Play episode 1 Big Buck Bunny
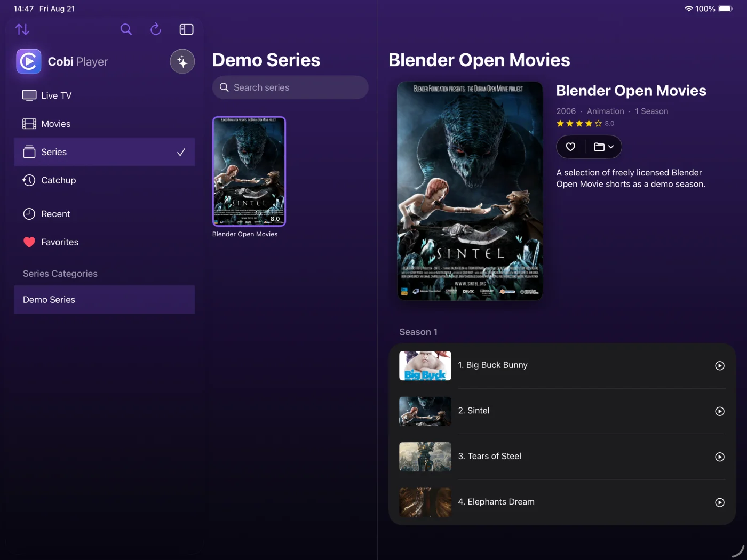 point(720,366)
